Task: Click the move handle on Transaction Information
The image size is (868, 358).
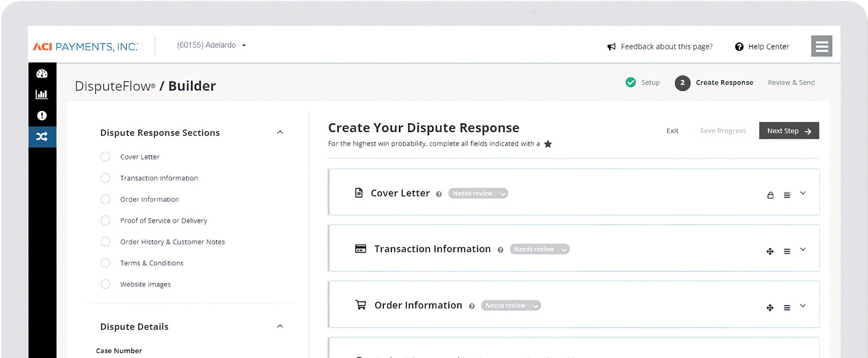Action: click(770, 252)
